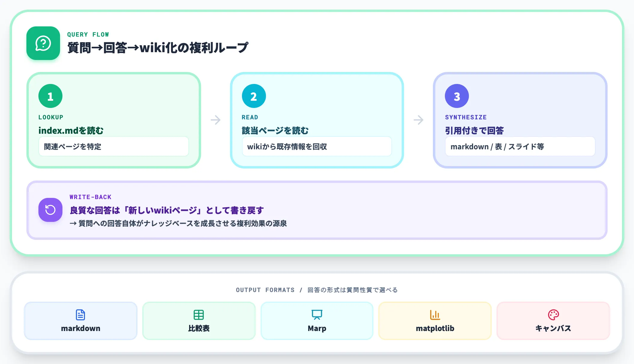Click the 引用付きで回答 heading
Viewport: 634px width, 364px height.
coord(474,130)
